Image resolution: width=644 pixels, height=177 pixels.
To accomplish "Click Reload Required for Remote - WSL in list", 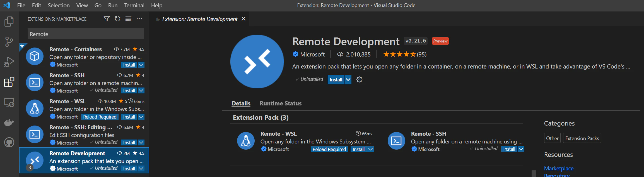I will click(x=100, y=117).
